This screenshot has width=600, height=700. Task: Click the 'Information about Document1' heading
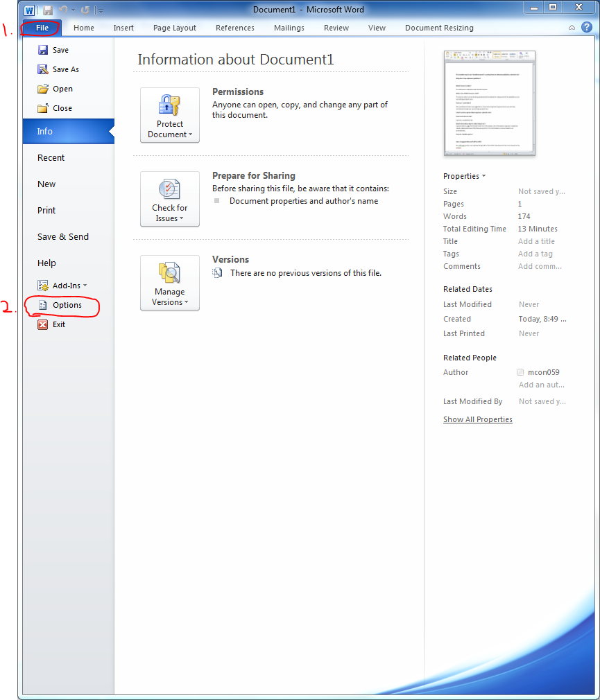[236, 60]
